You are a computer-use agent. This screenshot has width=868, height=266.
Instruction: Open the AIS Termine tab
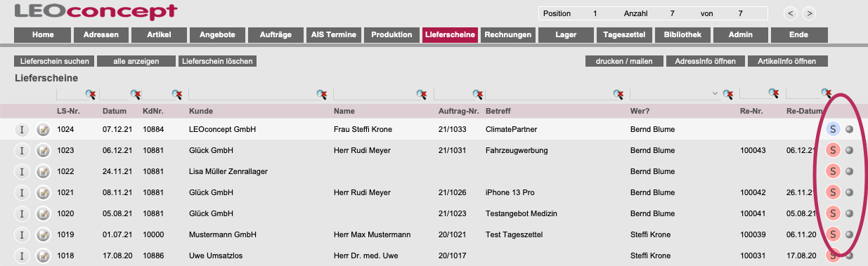click(335, 34)
